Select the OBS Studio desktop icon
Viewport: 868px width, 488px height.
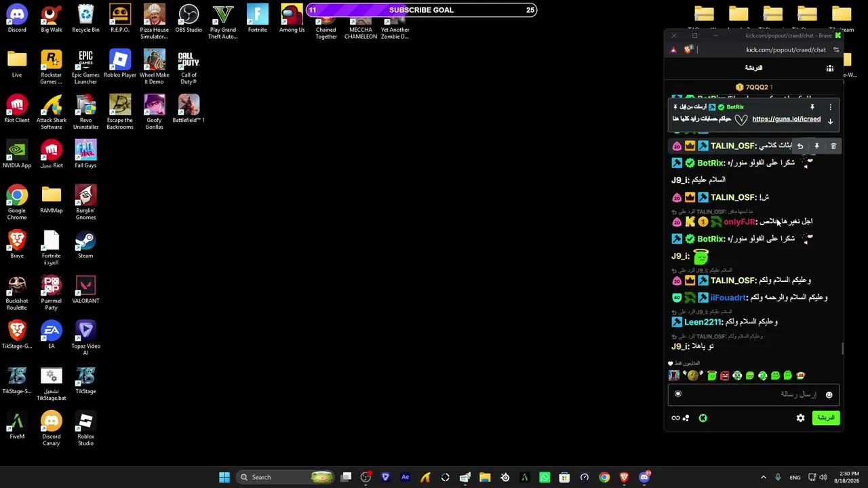click(189, 18)
